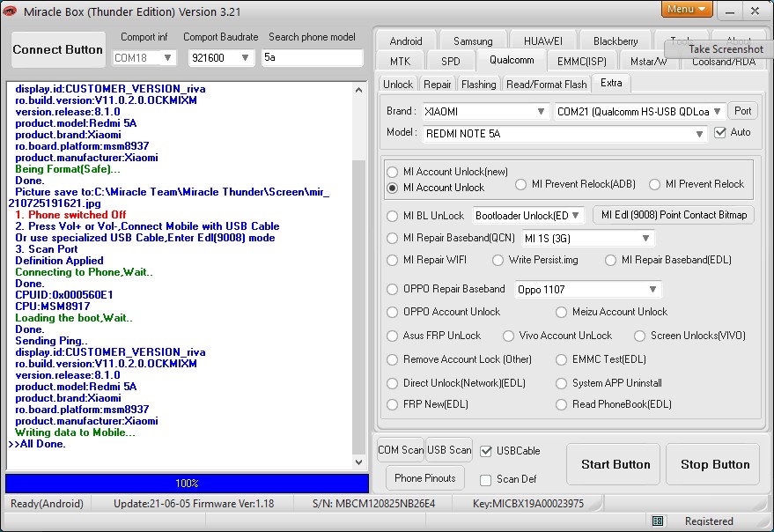Select OPPO Account Unlock radio
Viewport: 774px width, 532px height.
point(392,312)
